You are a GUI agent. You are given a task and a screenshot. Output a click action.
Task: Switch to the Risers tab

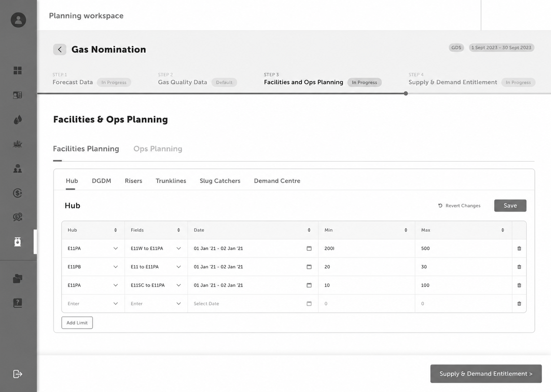tap(133, 181)
